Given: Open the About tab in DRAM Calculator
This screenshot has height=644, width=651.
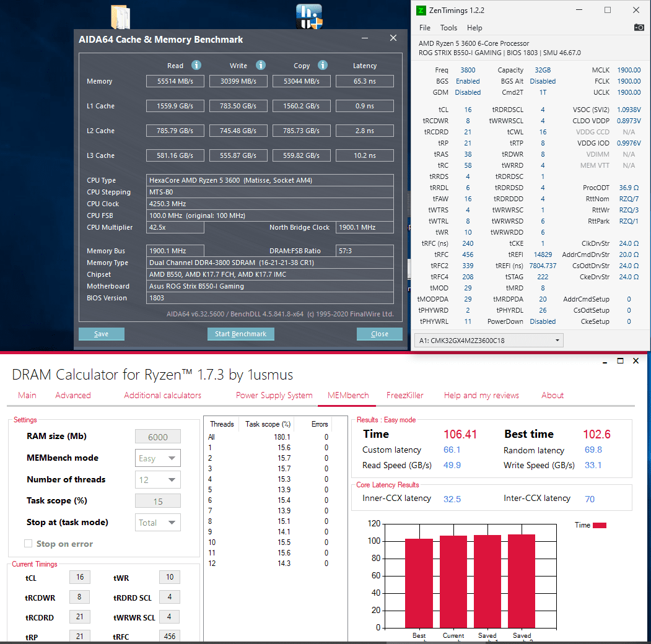Looking at the screenshot, I should pyautogui.click(x=552, y=396).
